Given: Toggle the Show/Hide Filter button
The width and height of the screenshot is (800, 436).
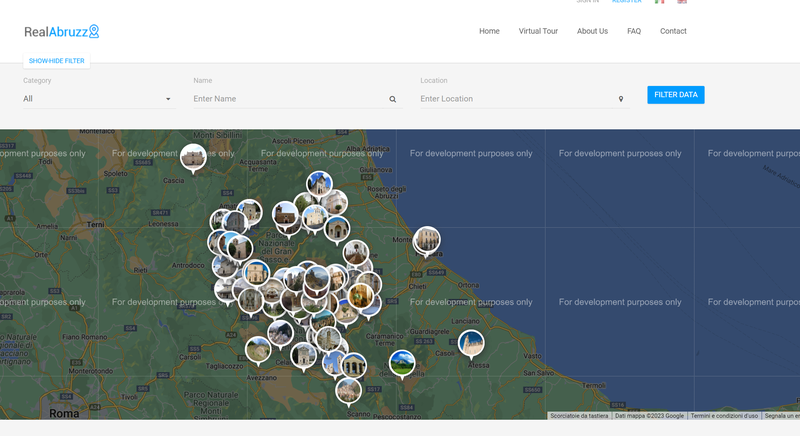Looking at the screenshot, I should pyautogui.click(x=57, y=61).
